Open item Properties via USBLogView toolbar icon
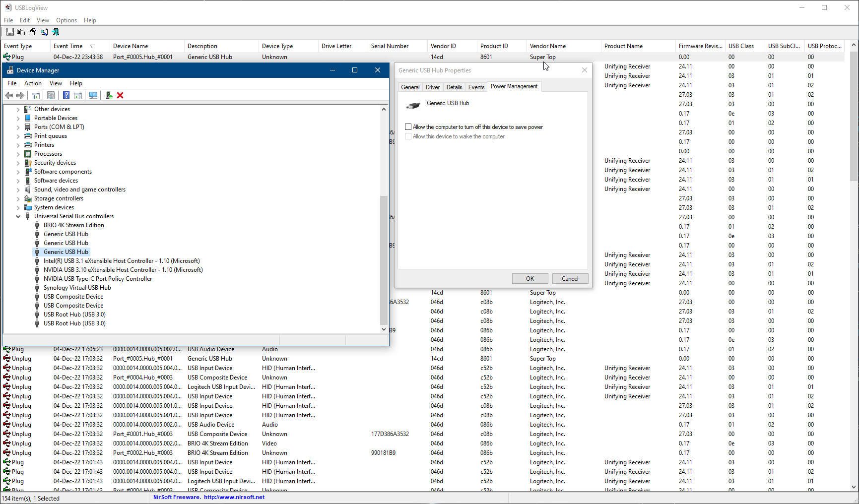Screen dimensions: 859x504 [x=32, y=32]
